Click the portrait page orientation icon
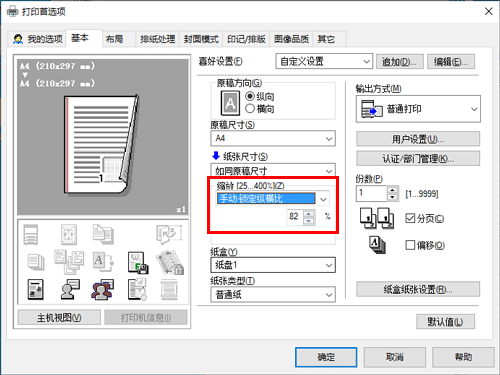Viewport: 500px width, 375px height. [x=230, y=103]
